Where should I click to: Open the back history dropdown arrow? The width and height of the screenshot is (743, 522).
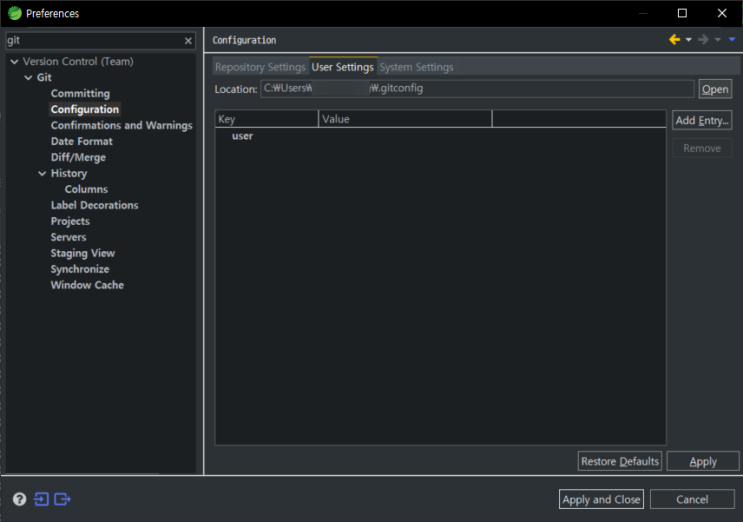tap(688, 40)
